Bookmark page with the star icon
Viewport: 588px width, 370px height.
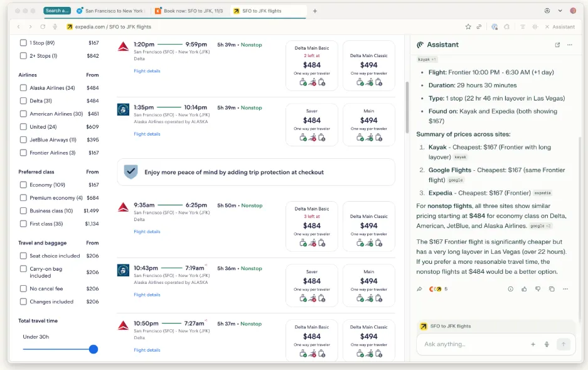point(468,27)
